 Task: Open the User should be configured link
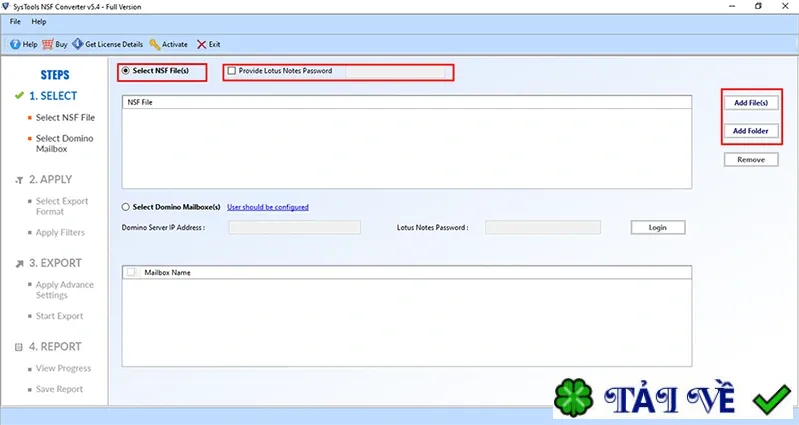tap(268, 207)
